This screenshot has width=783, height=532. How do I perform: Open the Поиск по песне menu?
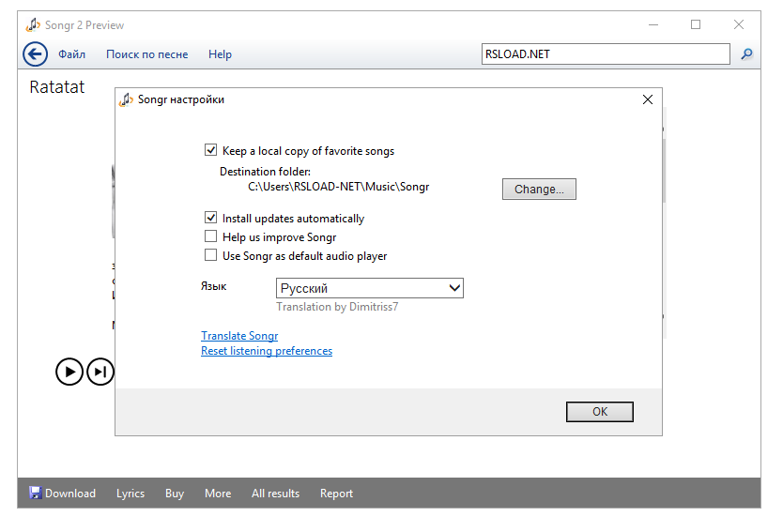coord(146,54)
